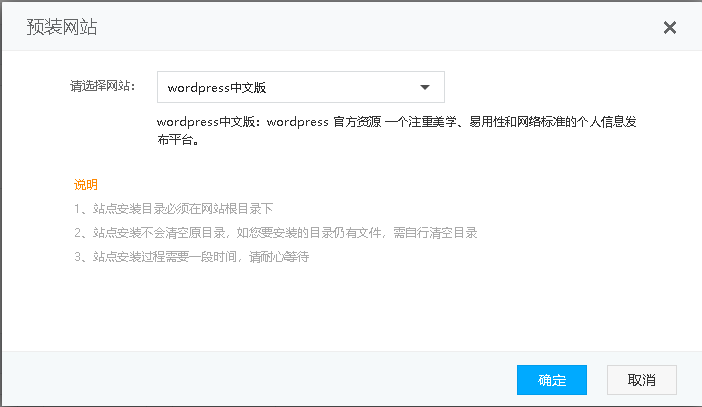Click note 3 about 请耐心等待
This screenshot has height=407, width=702.
[192, 257]
